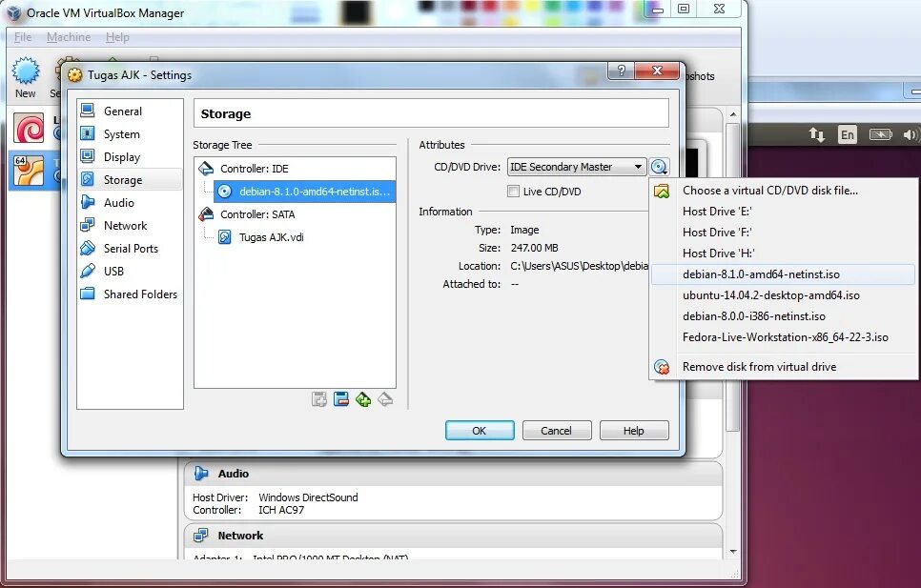Click Windows DirectSound host driver text
Image resolution: width=921 pixels, height=588 pixels.
pyautogui.click(x=308, y=497)
